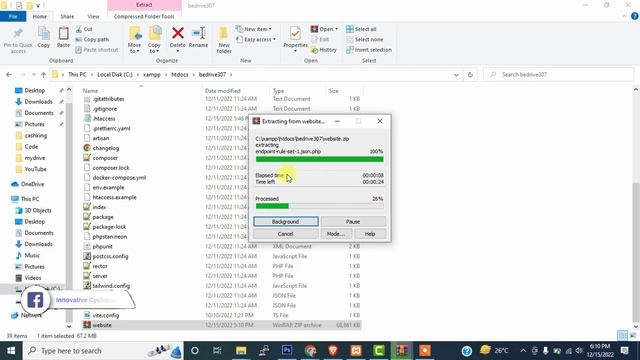
Task: Click Select none in ribbon
Action: (x=365, y=40)
